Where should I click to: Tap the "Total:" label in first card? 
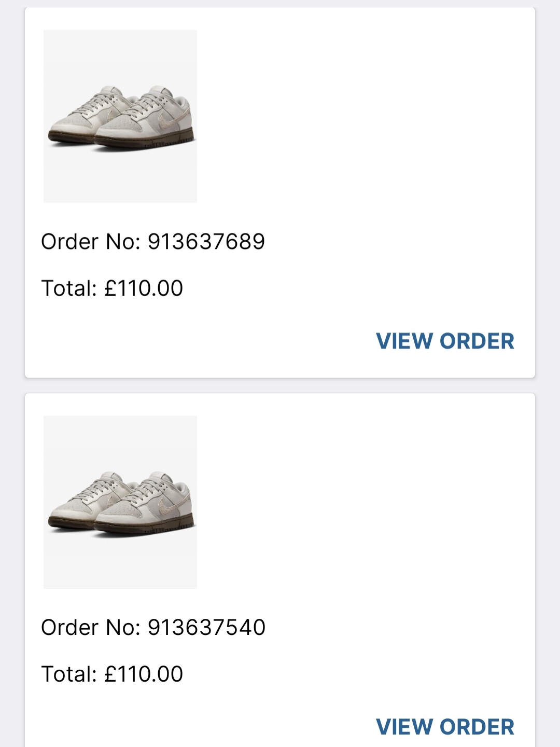coord(69,288)
